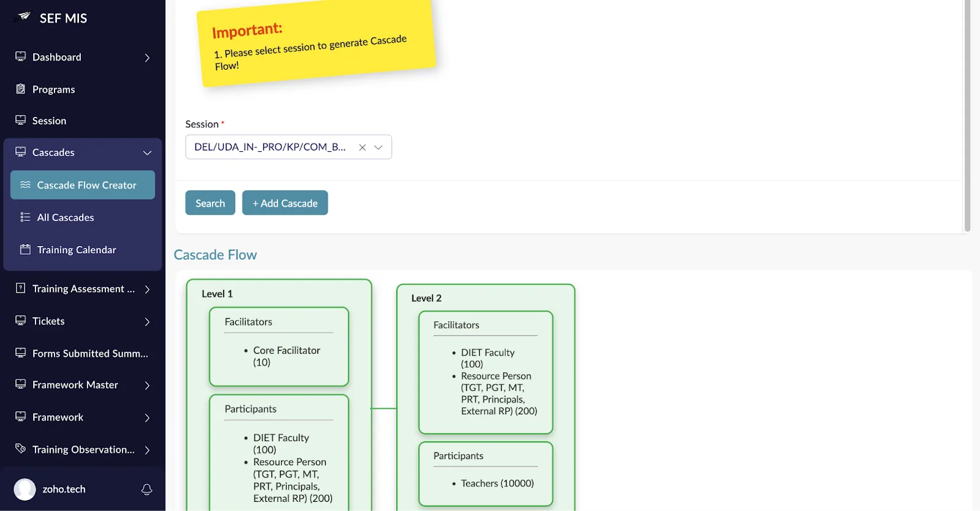980x511 pixels.
Task: Click the Framework Master monitor icon
Action: click(x=21, y=384)
